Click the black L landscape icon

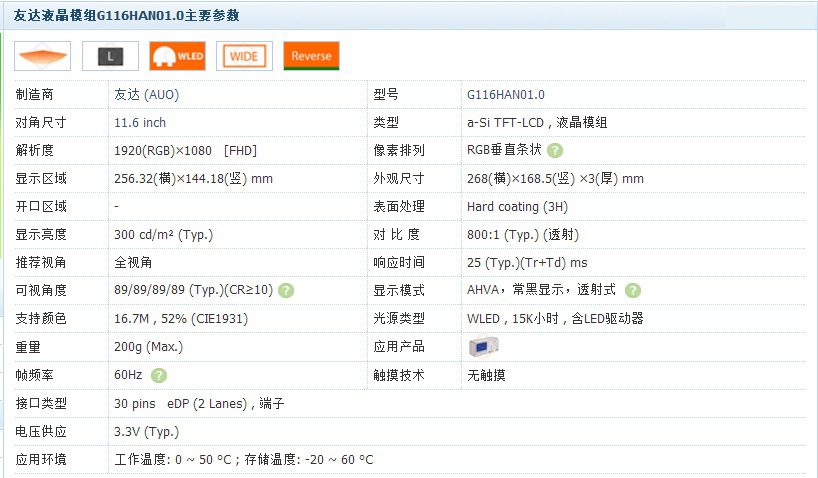pos(110,57)
